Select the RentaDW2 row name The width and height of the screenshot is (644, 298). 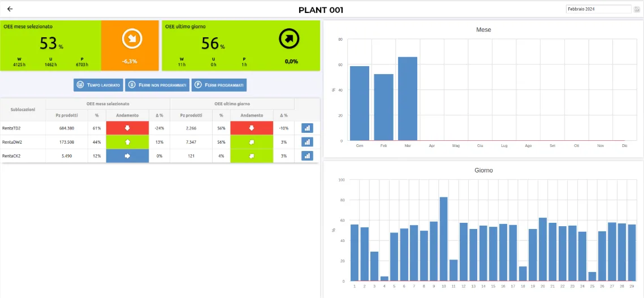pos(11,142)
